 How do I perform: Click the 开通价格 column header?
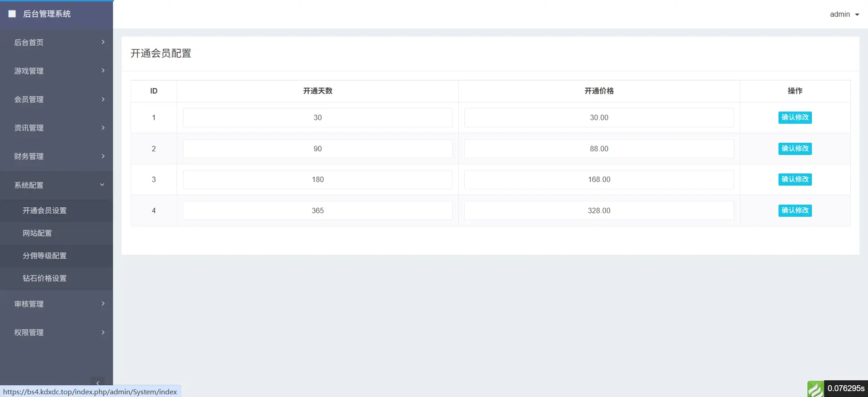click(x=599, y=91)
